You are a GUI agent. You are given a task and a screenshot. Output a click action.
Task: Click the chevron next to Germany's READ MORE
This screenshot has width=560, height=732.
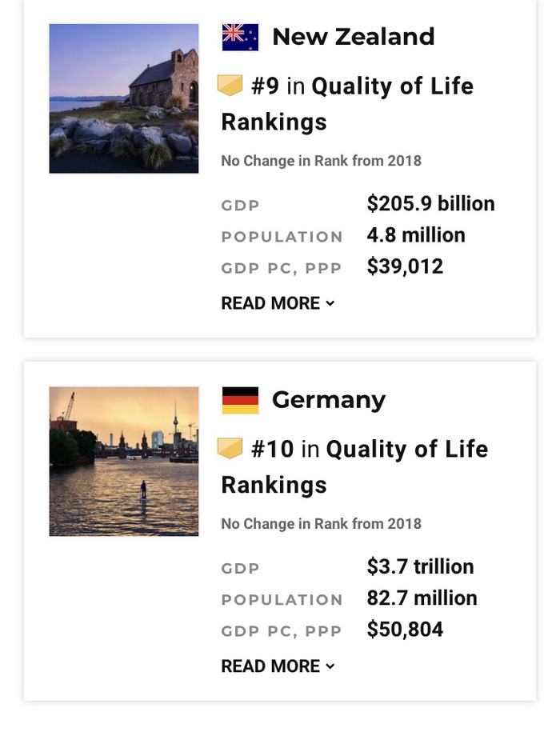coord(330,666)
